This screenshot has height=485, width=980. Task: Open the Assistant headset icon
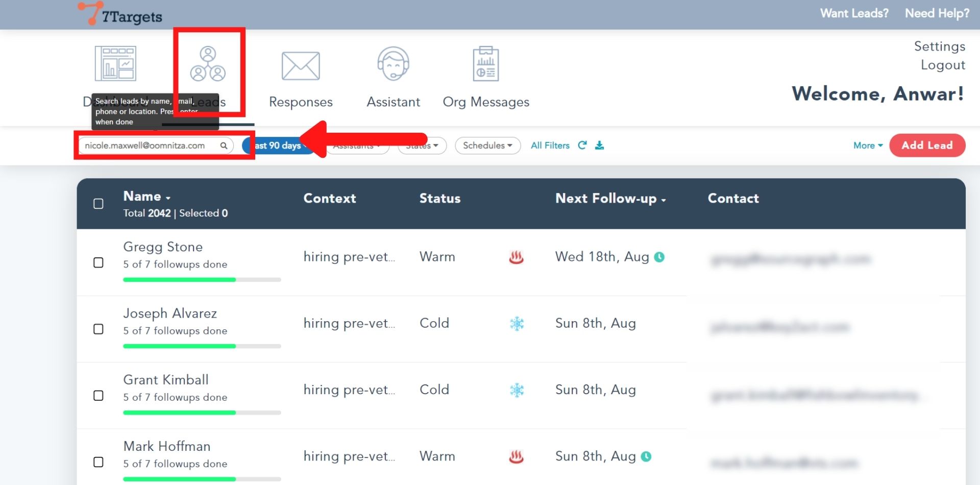pyautogui.click(x=393, y=64)
